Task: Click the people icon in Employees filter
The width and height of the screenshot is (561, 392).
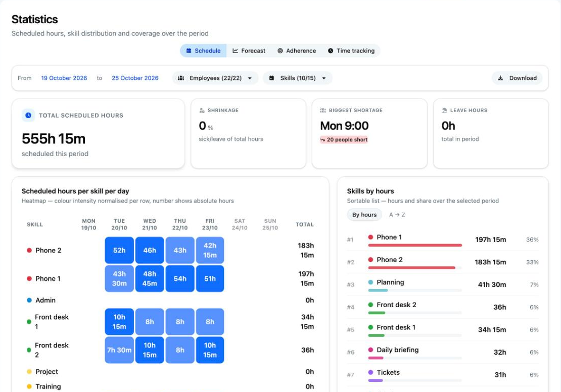Action: [x=181, y=78]
